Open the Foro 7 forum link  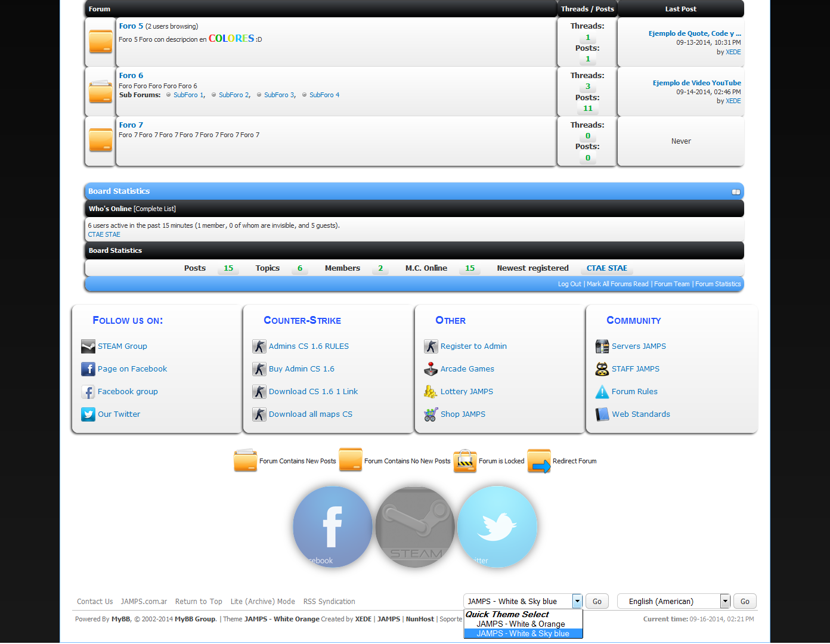coord(131,125)
